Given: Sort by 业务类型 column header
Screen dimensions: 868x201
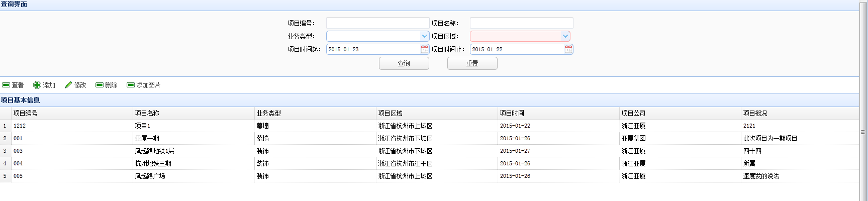Looking at the screenshot, I should [315, 113].
